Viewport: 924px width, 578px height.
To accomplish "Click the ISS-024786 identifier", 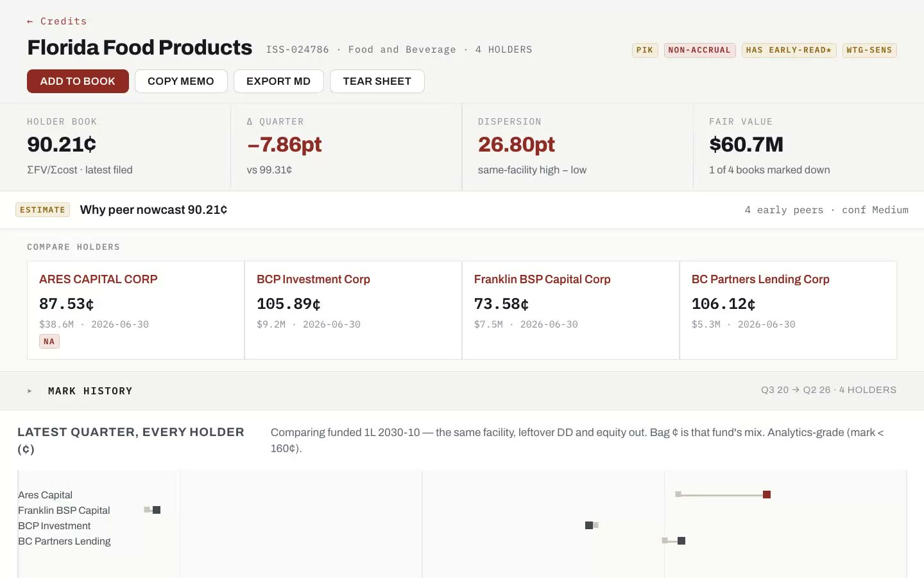I will coord(298,49).
